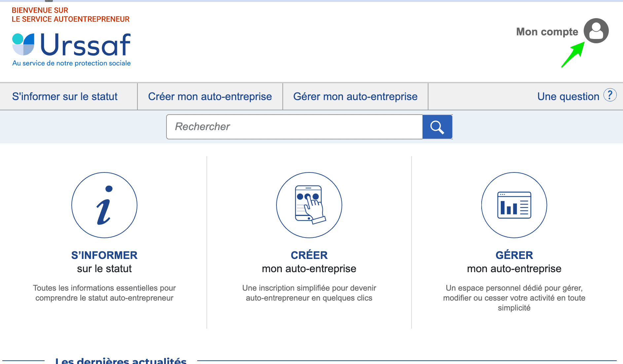This screenshot has width=623, height=364.
Task: Open S'informer sur le statut menu
Action: [x=65, y=96]
